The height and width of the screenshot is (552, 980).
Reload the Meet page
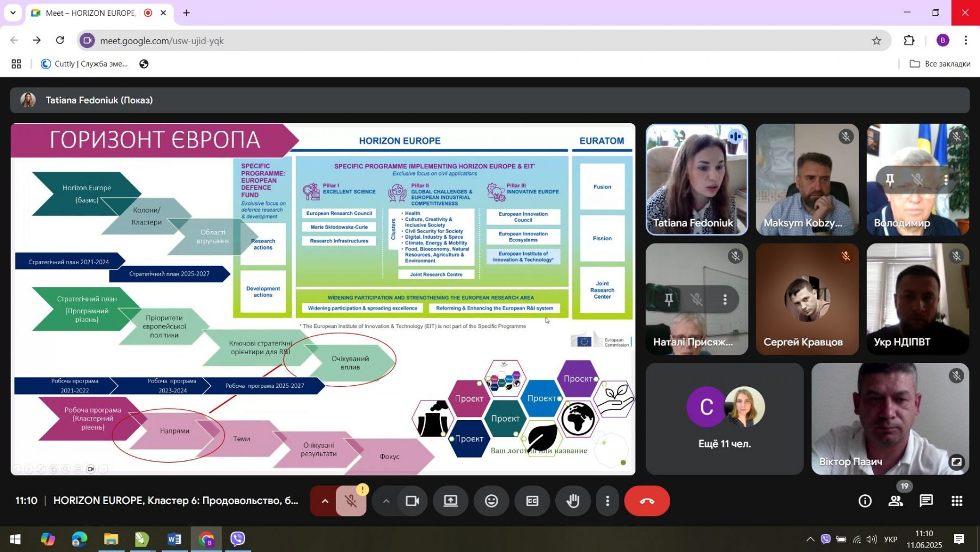pyautogui.click(x=60, y=40)
